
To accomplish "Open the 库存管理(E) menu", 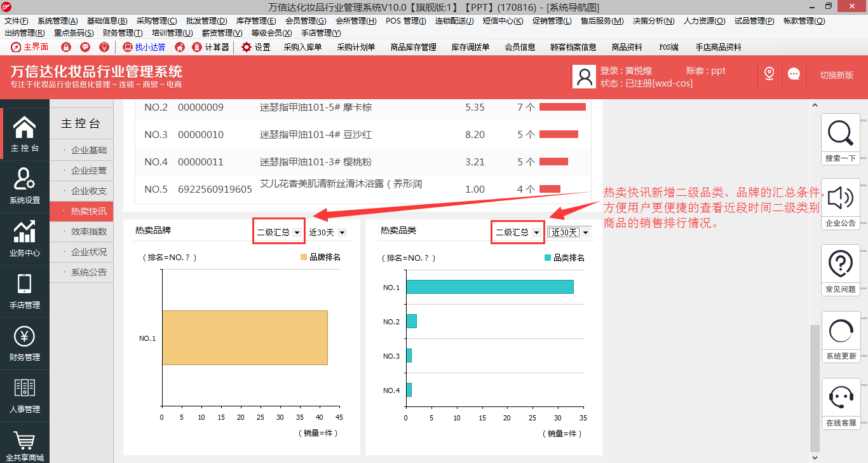I will [256, 21].
